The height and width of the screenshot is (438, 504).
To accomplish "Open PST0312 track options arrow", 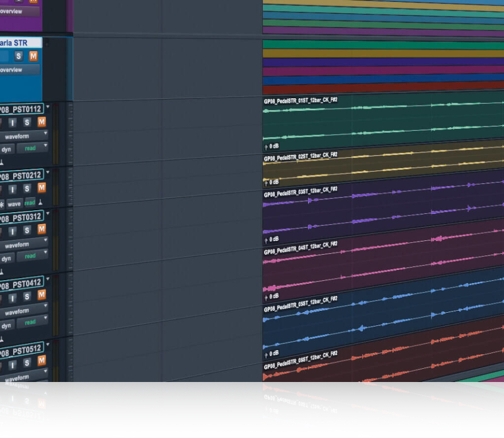I will pos(48,213).
